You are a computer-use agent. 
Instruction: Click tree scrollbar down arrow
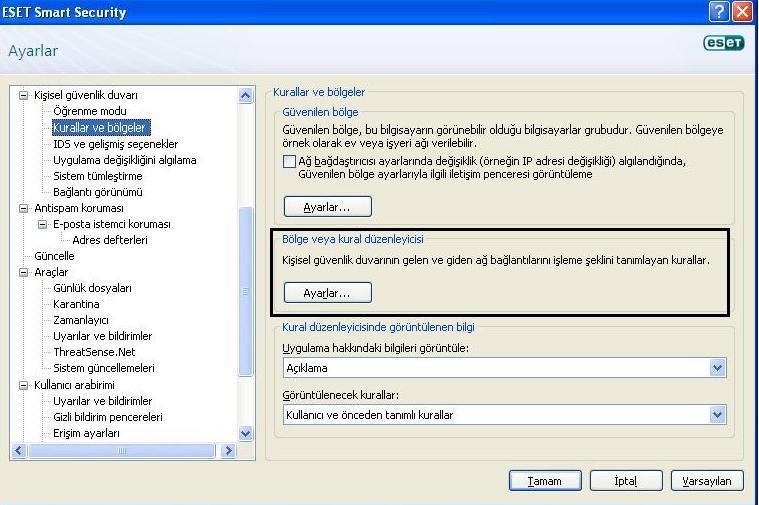point(246,433)
